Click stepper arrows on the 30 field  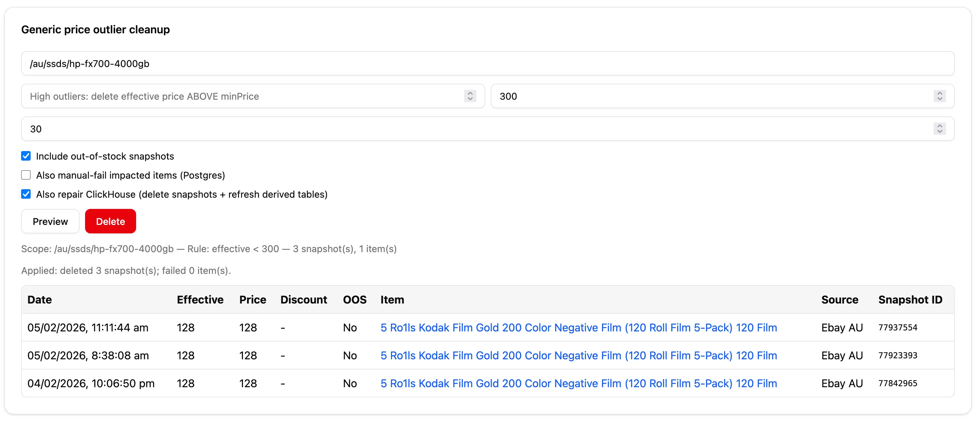[x=939, y=129]
